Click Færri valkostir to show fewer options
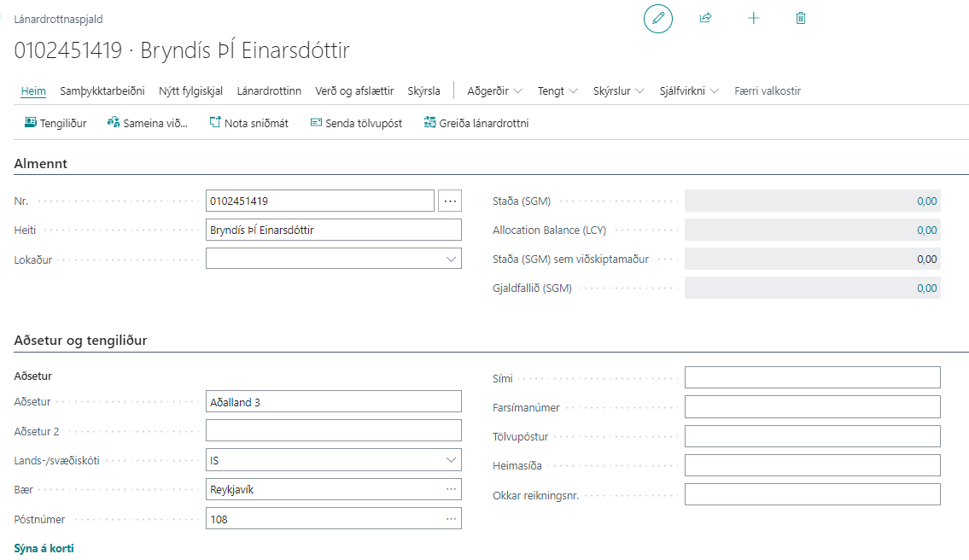 point(768,90)
